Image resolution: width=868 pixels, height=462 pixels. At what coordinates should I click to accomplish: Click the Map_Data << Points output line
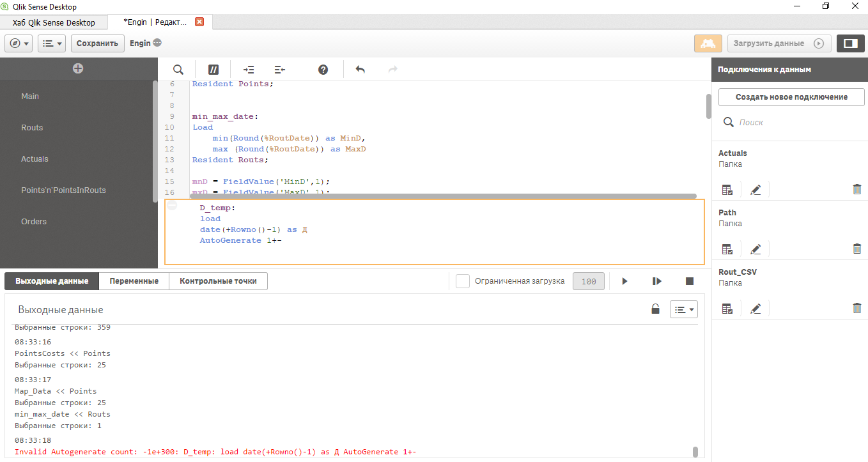coord(56,391)
